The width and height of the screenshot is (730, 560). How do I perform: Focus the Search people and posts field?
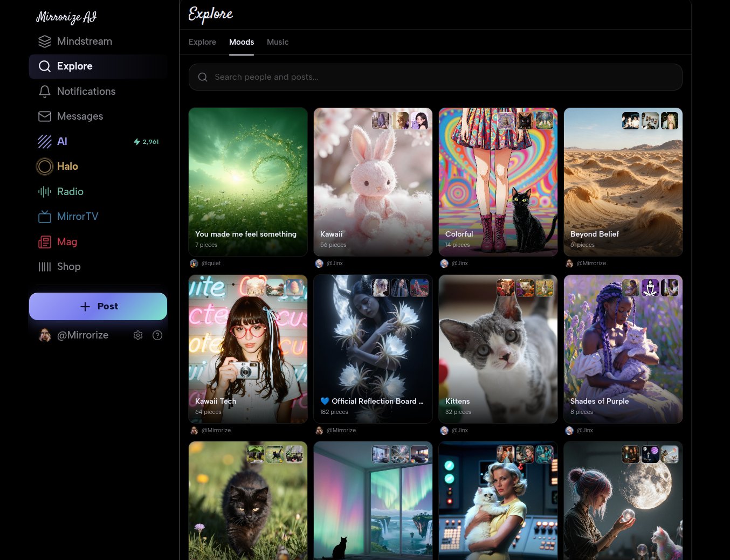click(436, 77)
